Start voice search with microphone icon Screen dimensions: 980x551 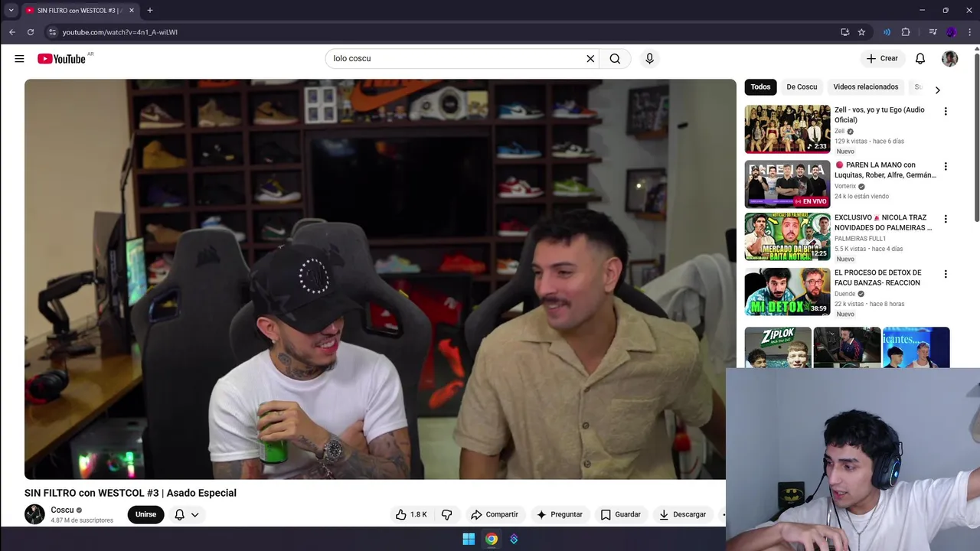pyautogui.click(x=649, y=59)
